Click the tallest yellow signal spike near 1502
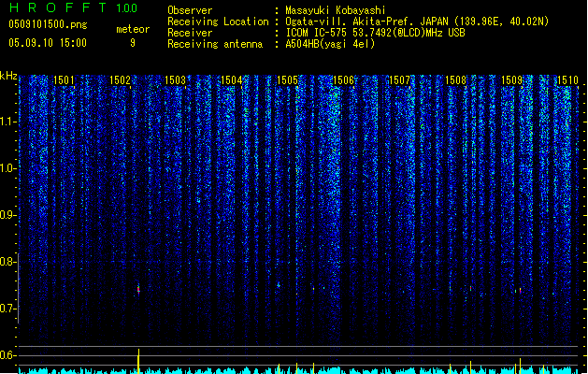Screen dimensions: 588x374 138,361
